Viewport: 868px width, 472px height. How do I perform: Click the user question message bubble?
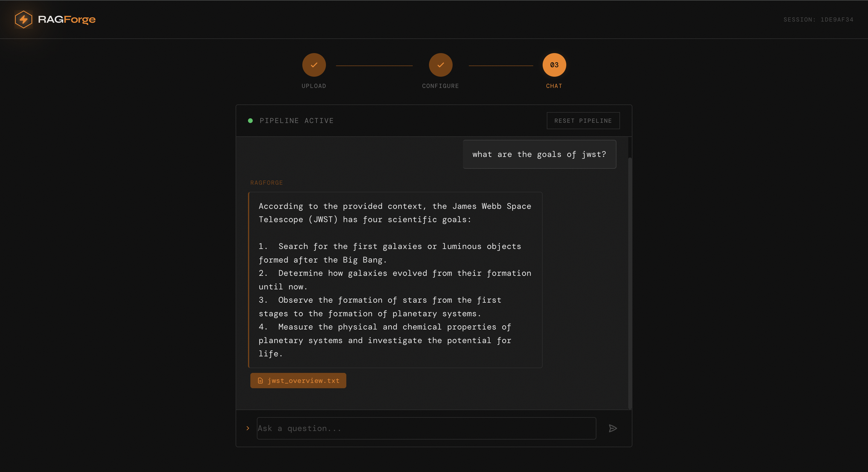(x=539, y=154)
